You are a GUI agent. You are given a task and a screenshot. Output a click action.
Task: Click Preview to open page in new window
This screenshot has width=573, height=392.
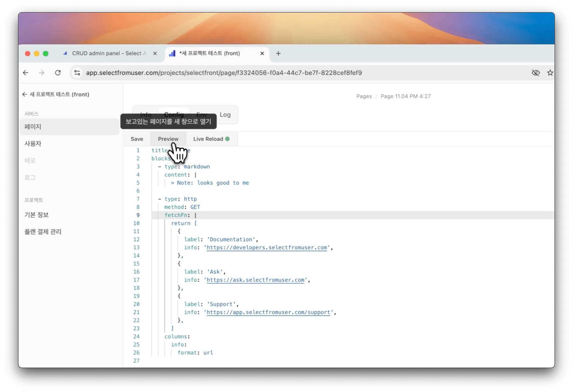(168, 139)
